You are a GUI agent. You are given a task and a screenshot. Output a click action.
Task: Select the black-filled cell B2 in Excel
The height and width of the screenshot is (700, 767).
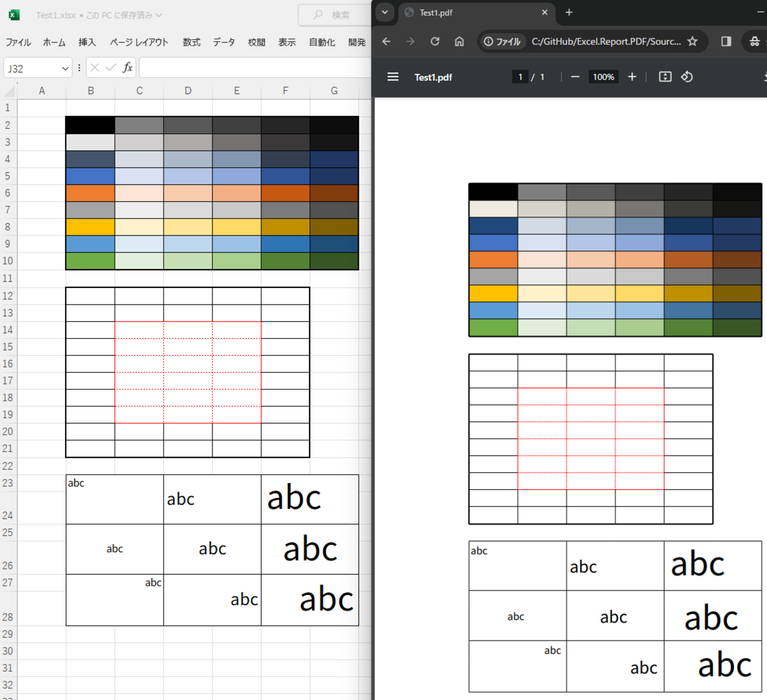click(90, 125)
